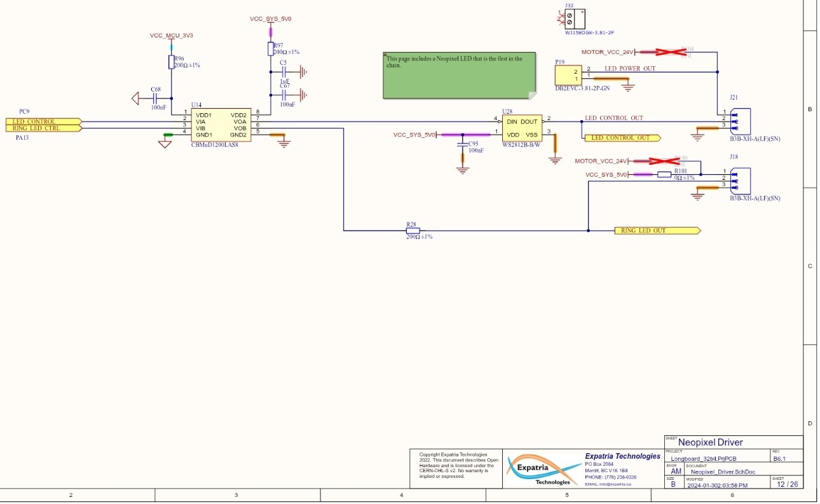Click the Neopixel Driver sheet title

pyautogui.click(x=710, y=442)
